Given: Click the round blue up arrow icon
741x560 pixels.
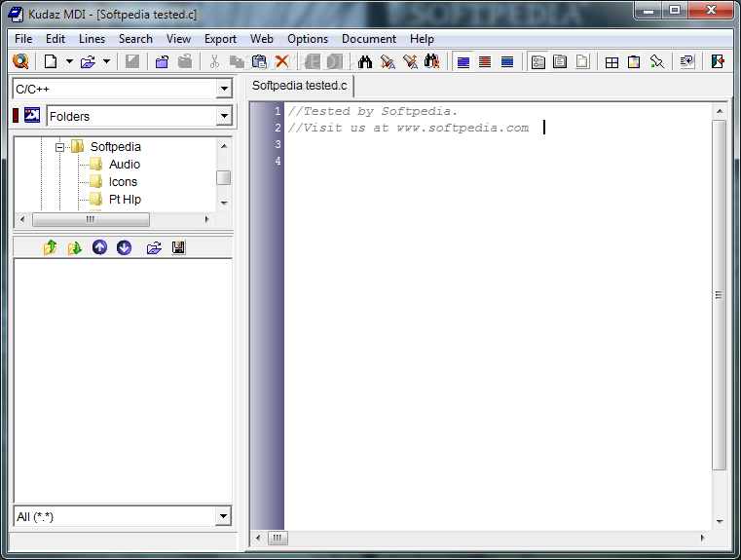Looking at the screenshot, I should click(99, 247).
